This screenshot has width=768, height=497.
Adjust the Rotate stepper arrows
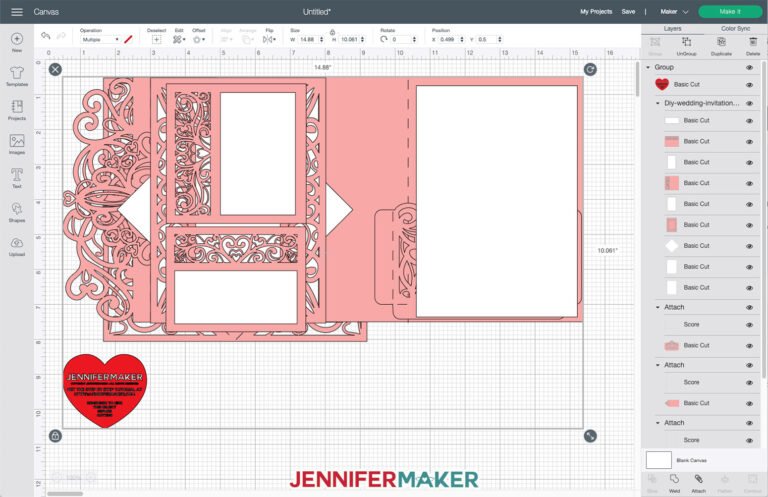point(414,39)
